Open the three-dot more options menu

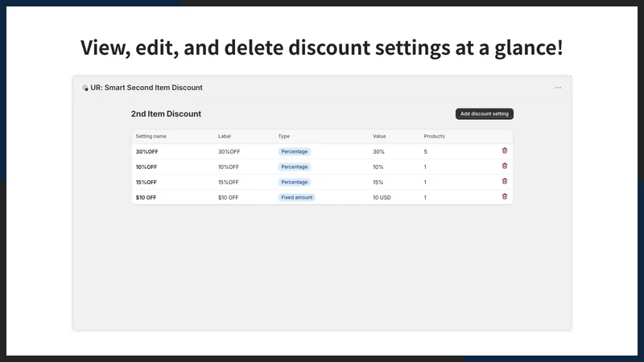pos(558,88)
